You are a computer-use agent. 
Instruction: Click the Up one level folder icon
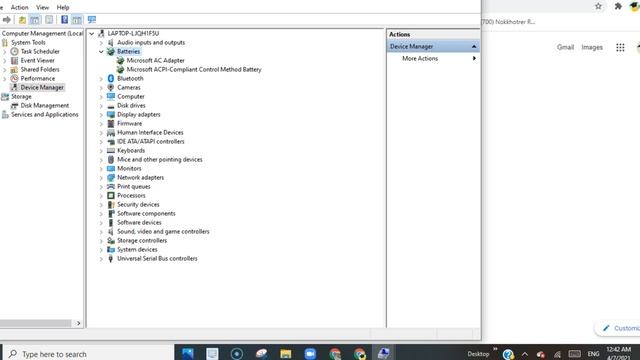(22, 20)
